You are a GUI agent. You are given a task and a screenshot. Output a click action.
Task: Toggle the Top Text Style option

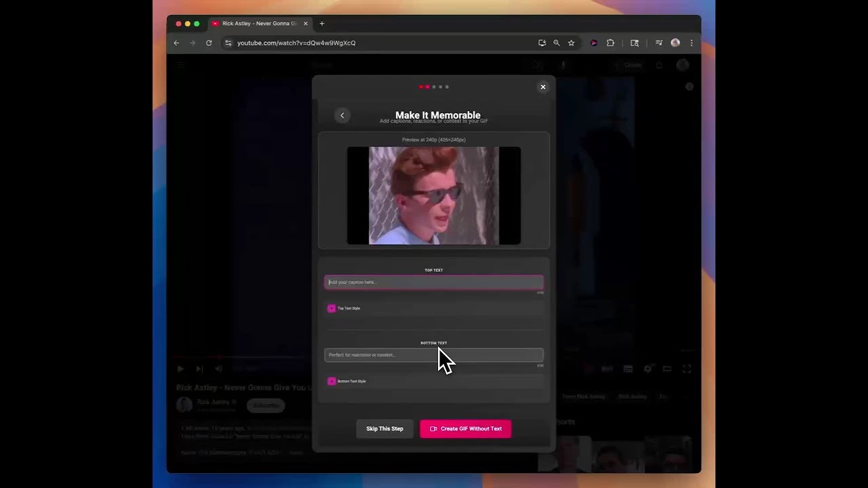coord(332,308)
